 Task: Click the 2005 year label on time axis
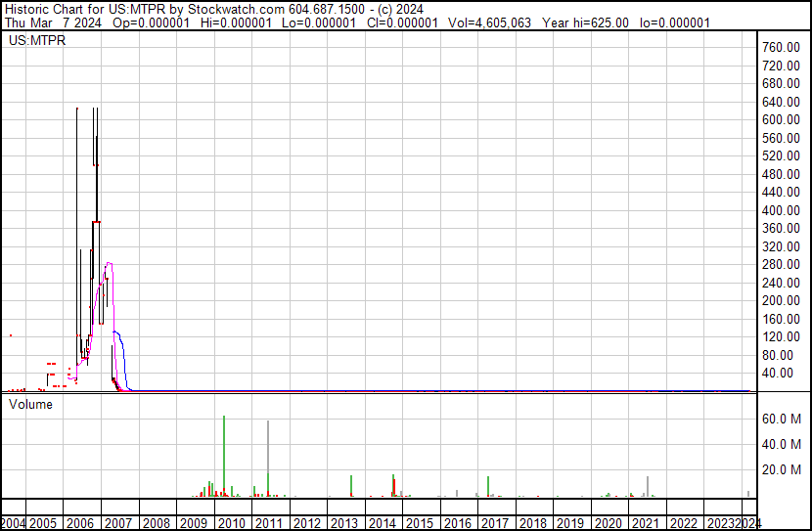pos(42,523)
